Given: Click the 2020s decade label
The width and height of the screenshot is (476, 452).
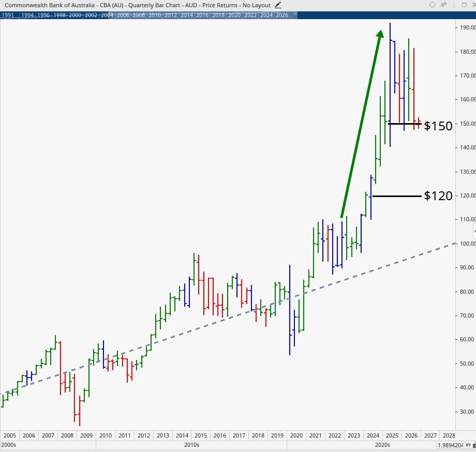Looking at the screenshot, I should point(382,445).
